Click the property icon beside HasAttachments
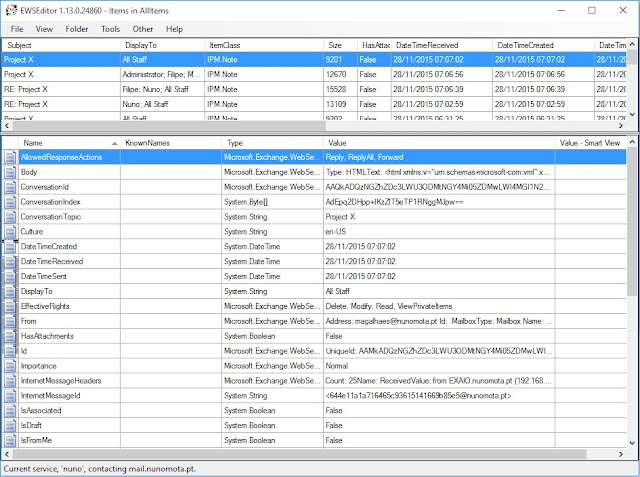Screen dimensions: 640x477 (10, 336)
